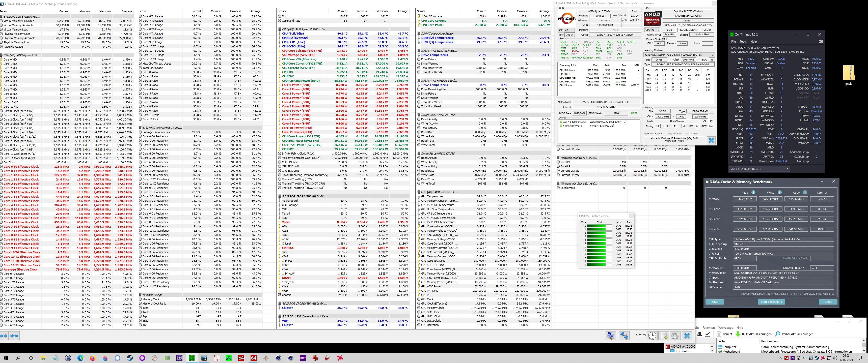Open the NZXT app from taskbar
Viewport: 868px width, 363px height.
pos(303,358)
